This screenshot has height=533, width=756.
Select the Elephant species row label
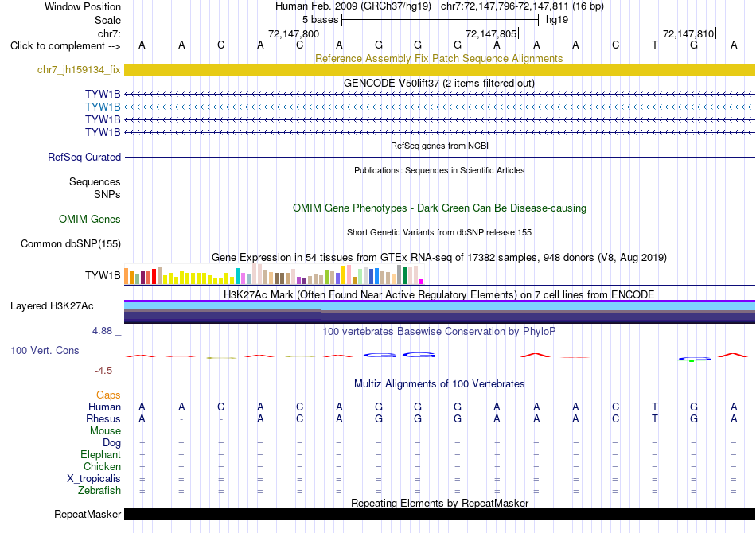(x=100, y=454)
